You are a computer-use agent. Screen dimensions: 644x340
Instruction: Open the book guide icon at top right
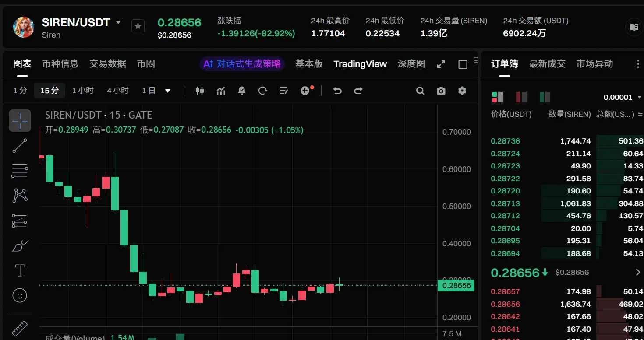(634, 27)
